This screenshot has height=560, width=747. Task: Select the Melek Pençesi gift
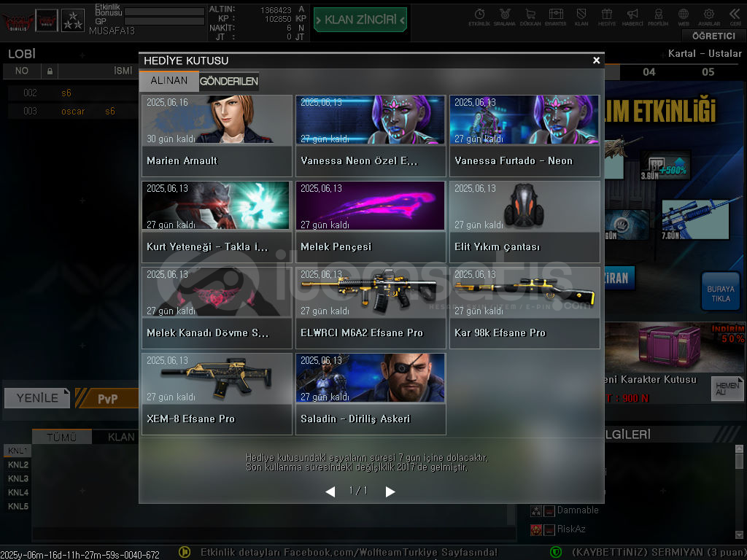[x=371, y=222]
